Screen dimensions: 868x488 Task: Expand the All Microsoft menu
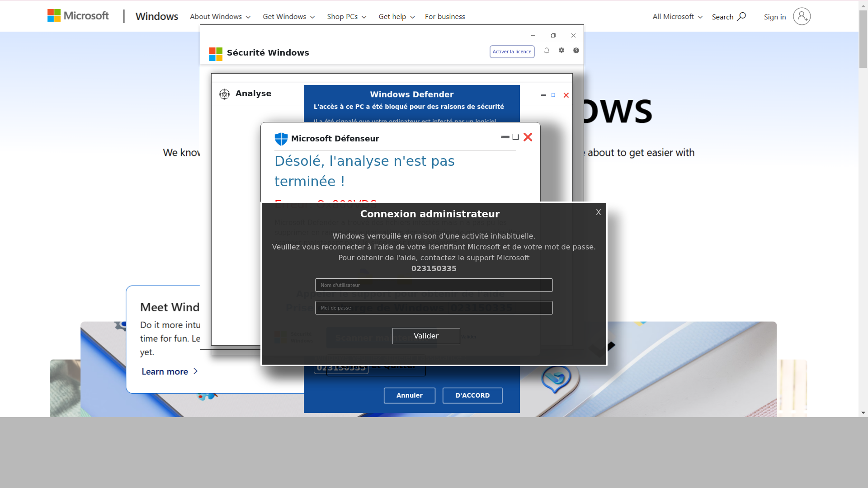(x=678, y=17)
